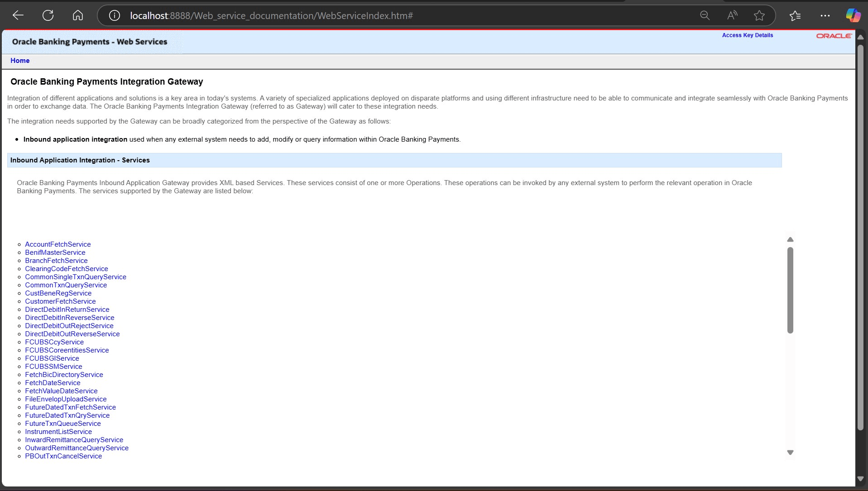Launch the Copilot sidebar

pos(854,15)
